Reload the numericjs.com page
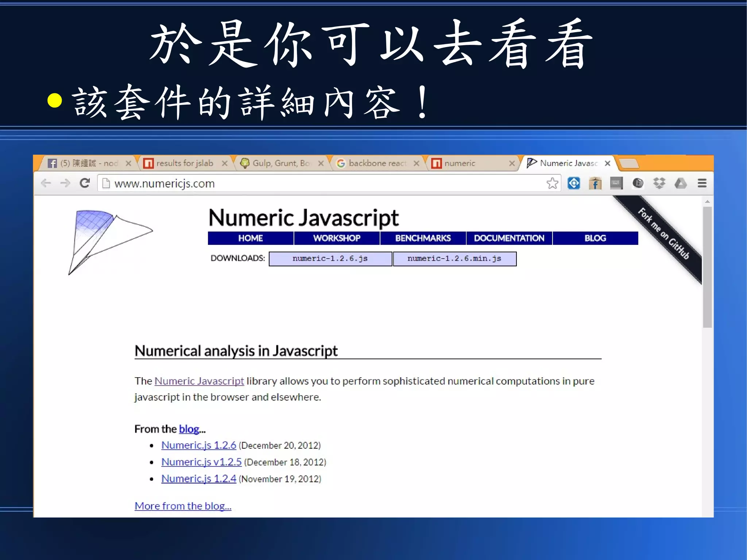The height and width of the screenshot is (560, 747). [x=85, y=183]
